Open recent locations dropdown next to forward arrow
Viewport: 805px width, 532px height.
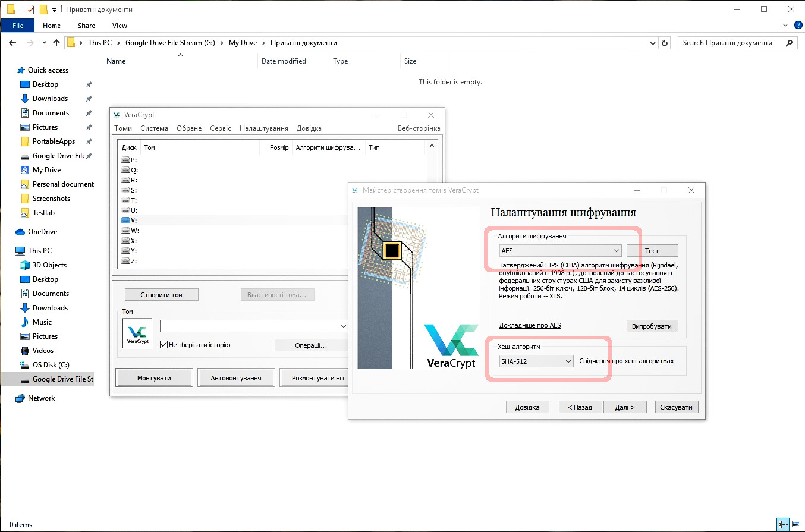tap(43, 43)
